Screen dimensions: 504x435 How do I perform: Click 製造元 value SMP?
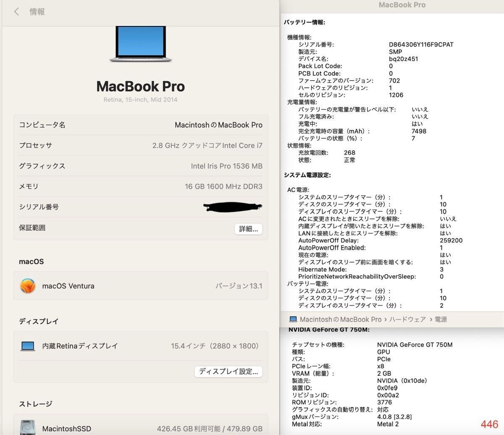tap(395, 52)
